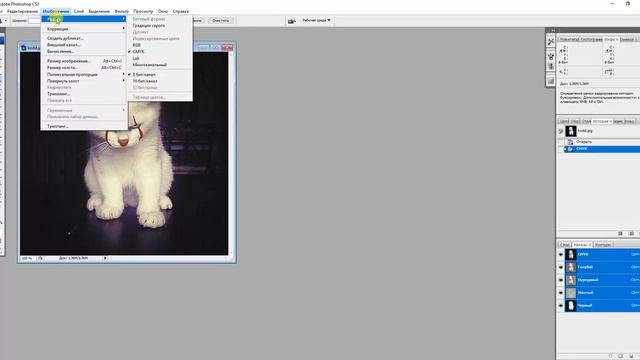The height and width of the screenshot is (360, 640).
Task: Click the crosshair coordinates icon in the Info panel
Action: tap(561, 71)
